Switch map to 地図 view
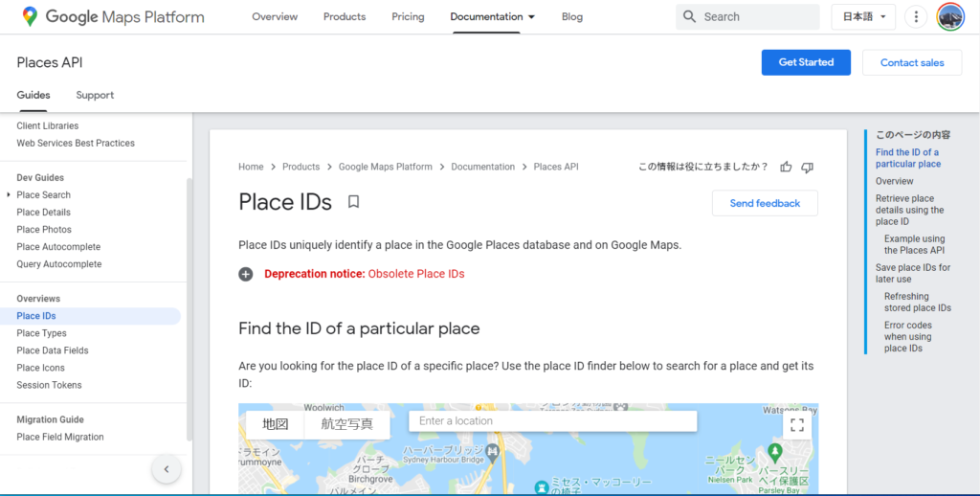The height and width of the screenshot is (496, 980). coord(275,424)
